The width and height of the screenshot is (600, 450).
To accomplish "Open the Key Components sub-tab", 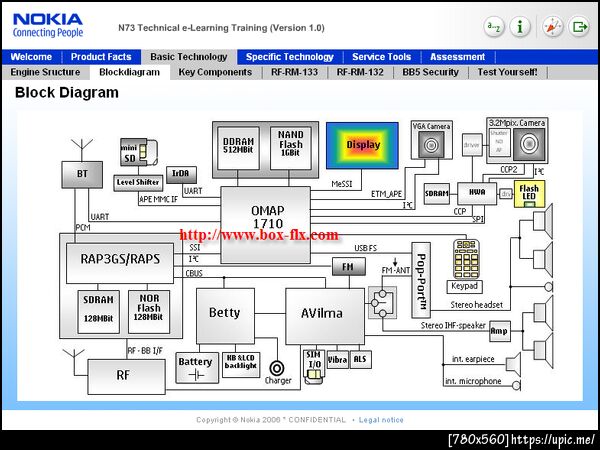I will [215, 72].
